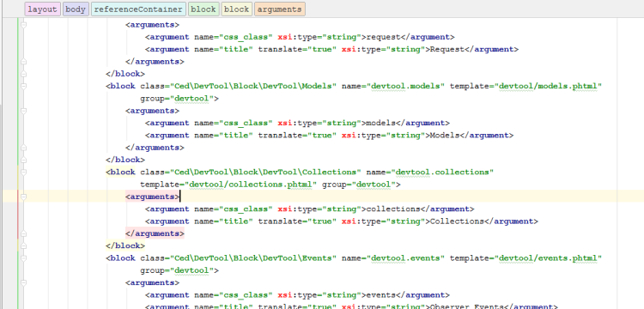
Task: Select the yellow block breadcrumb
Action: coord(237,9)
